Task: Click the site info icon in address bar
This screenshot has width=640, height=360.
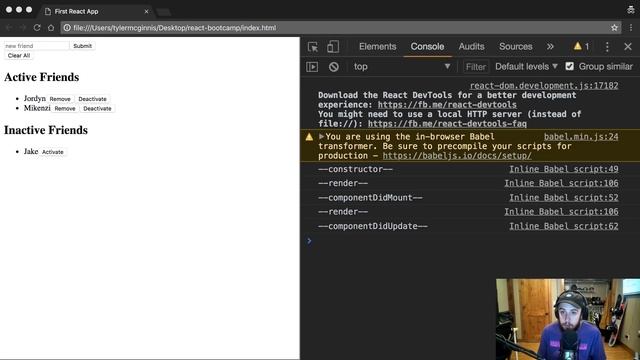Action: pos(67,28)
